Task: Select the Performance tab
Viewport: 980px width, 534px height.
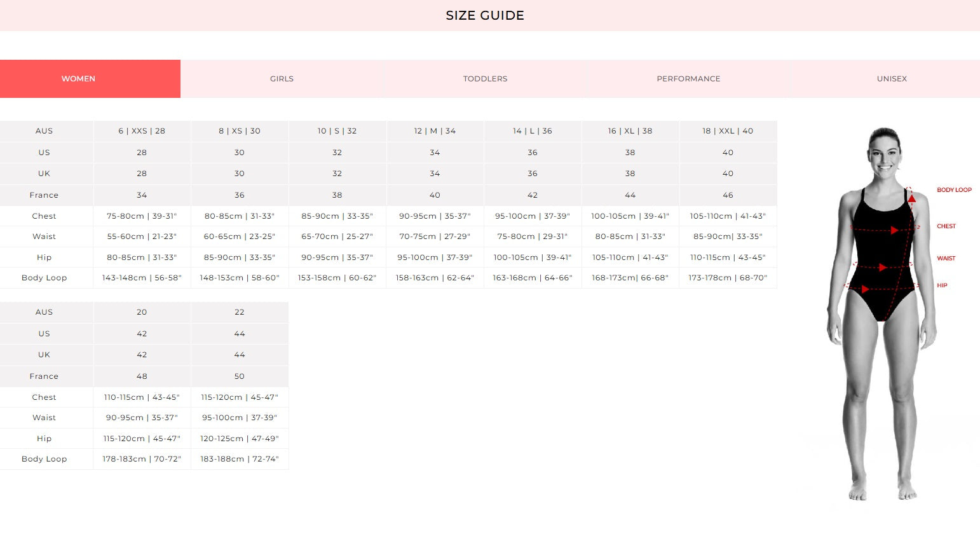Action: [x=688, y=79]
